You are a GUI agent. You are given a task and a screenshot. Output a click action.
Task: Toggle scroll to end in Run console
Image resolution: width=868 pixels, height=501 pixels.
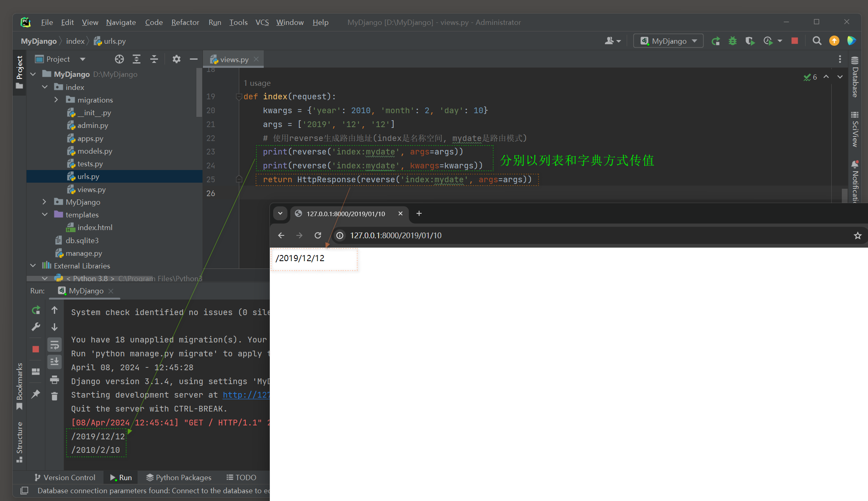click(x=54, y=362)
